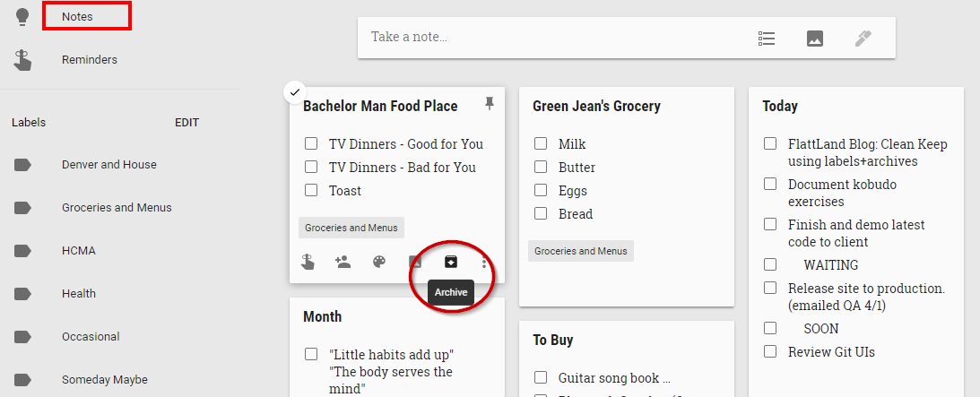Click the Groceries and Menus tag on Green Jean's note
This screenshot has width=980, height=397.
tap(581, 251)
